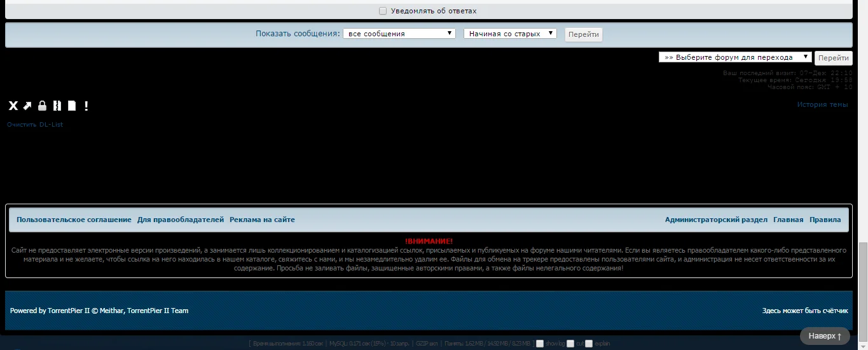Toggle the explain debug checkbox

point(589,344)
